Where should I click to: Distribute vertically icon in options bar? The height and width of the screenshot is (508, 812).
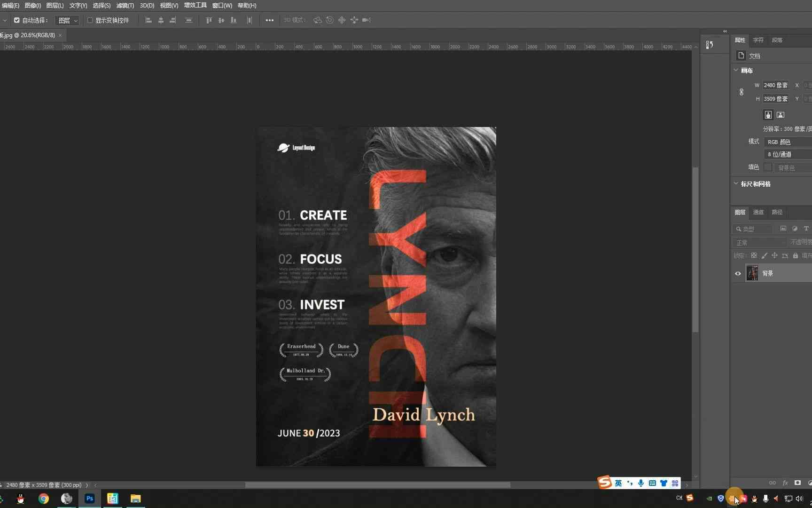(188, 20)
